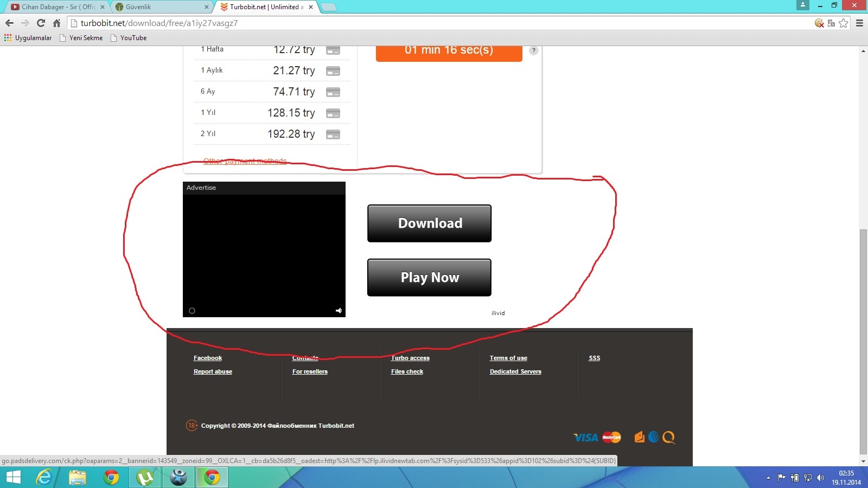Open the network icon in the system tray
This screenshot has width=868, height=488.
pyautogui.click(x=808, y=478)
